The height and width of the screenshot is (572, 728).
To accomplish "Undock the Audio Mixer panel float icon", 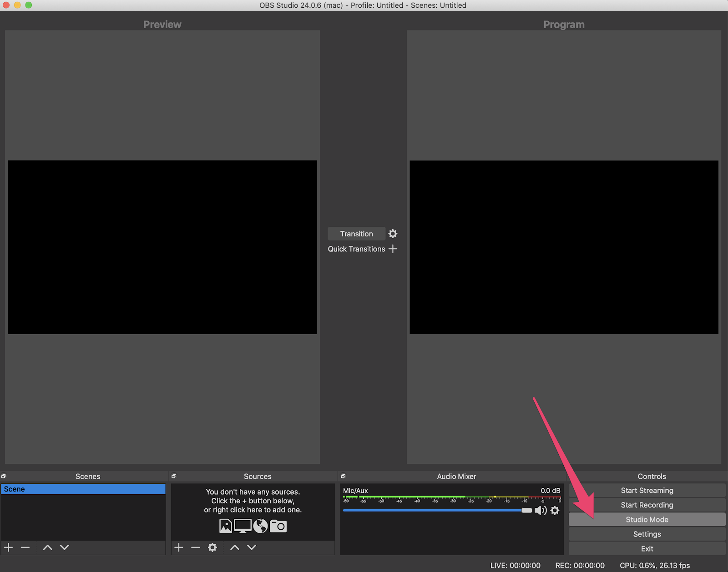I will 343,476.
